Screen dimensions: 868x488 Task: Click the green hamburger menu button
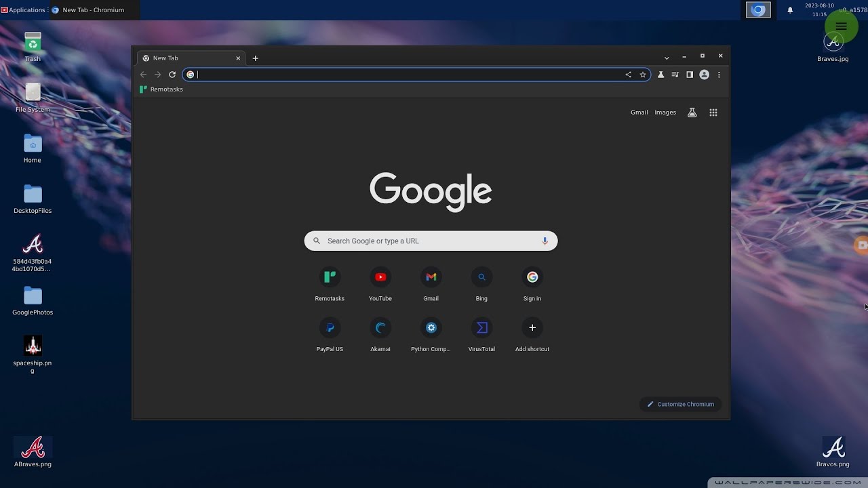[841, 26]
